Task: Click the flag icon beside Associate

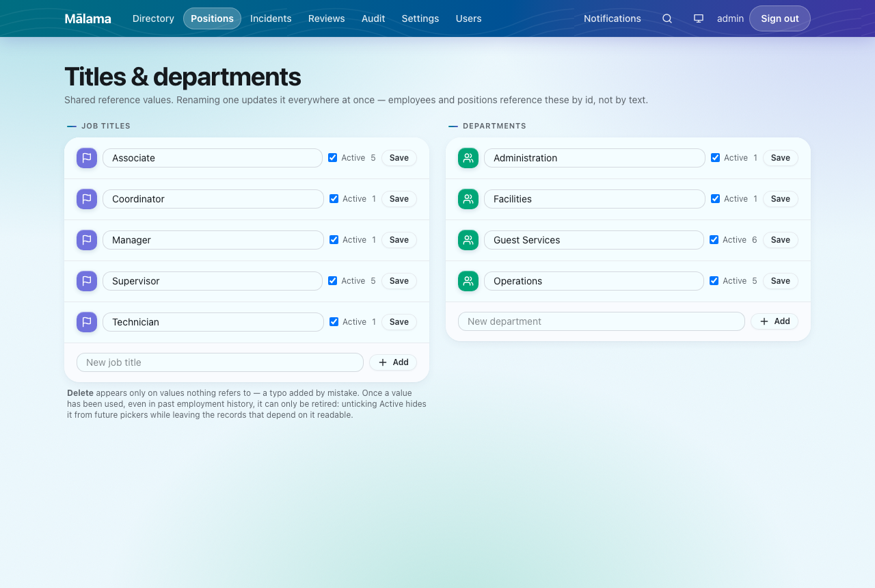Action: [87, 158]
